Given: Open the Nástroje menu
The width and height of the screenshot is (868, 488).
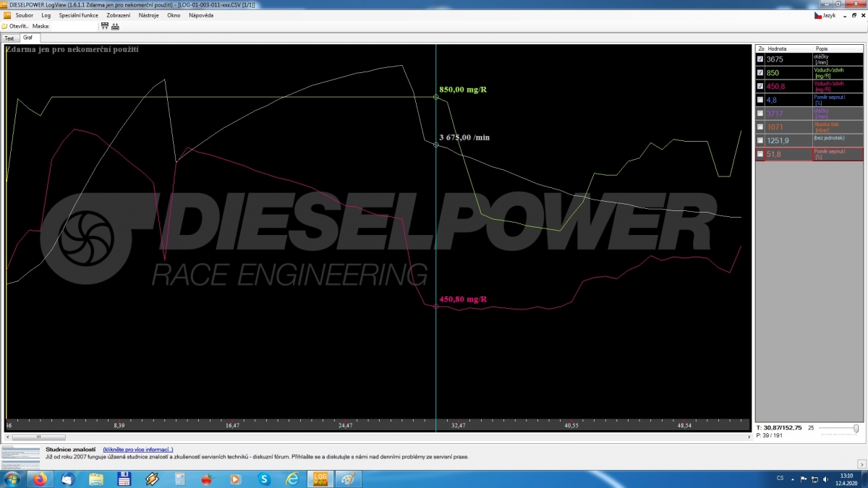Looking at the screenshot, I should point(149,15).
